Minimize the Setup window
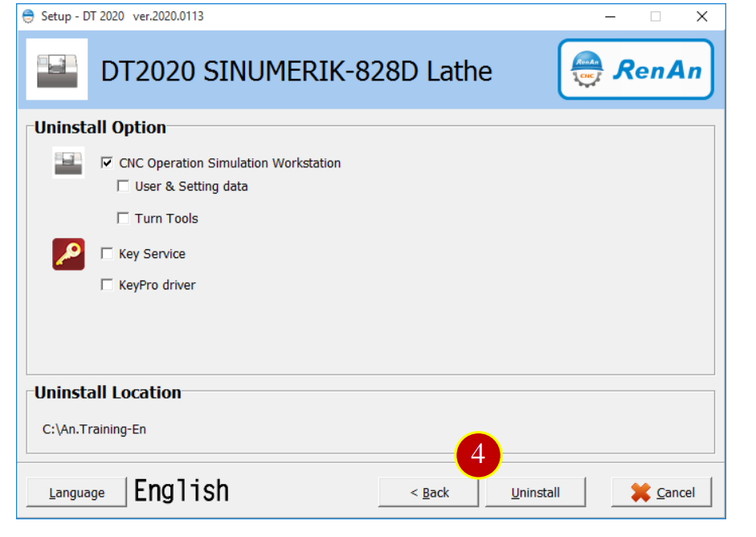Screen dimensions: 756x537 pos(611,16)
